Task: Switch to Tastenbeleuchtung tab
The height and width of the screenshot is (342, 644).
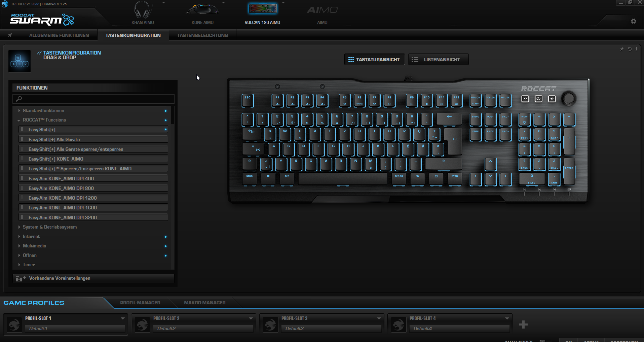Action: [202, 35]
